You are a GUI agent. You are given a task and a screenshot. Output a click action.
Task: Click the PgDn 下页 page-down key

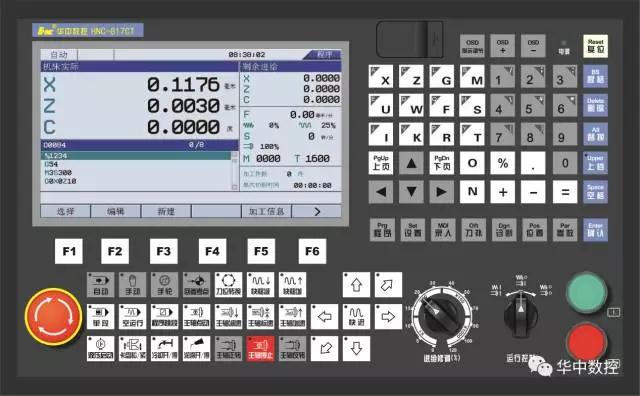pos(442,163)
